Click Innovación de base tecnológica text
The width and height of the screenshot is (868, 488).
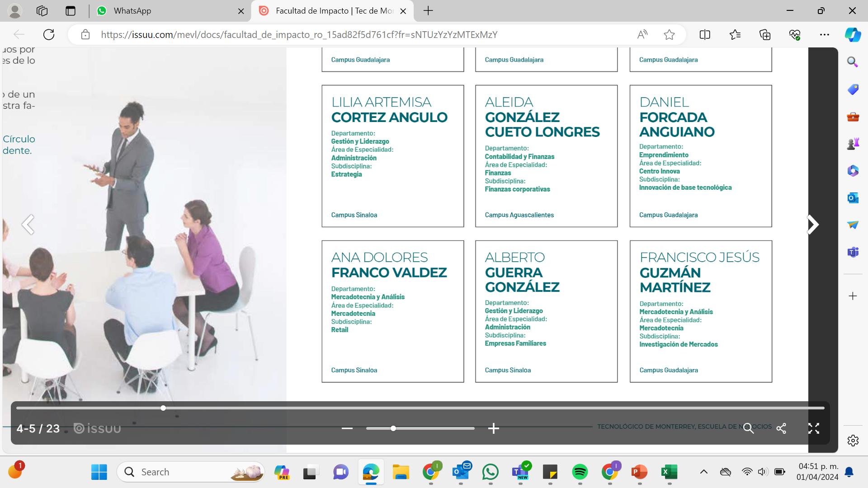pos(685,188)
